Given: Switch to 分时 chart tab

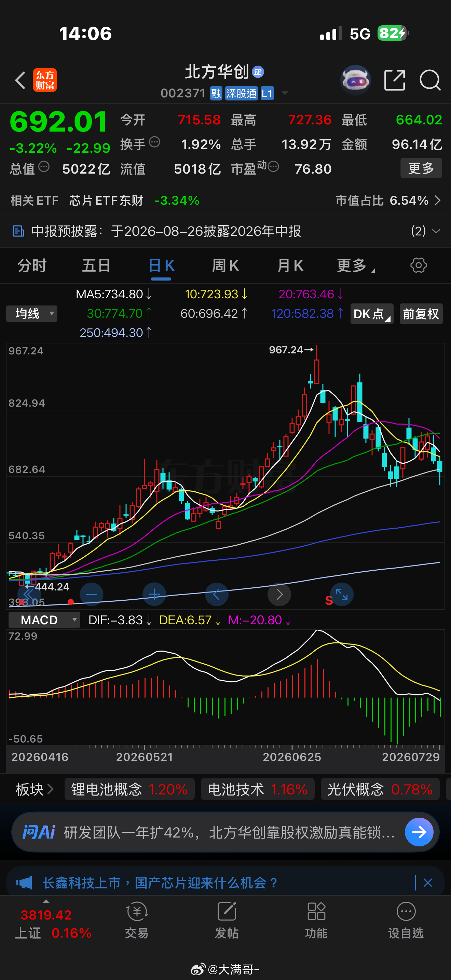Looking at the screenshot, I should (32, 265).
